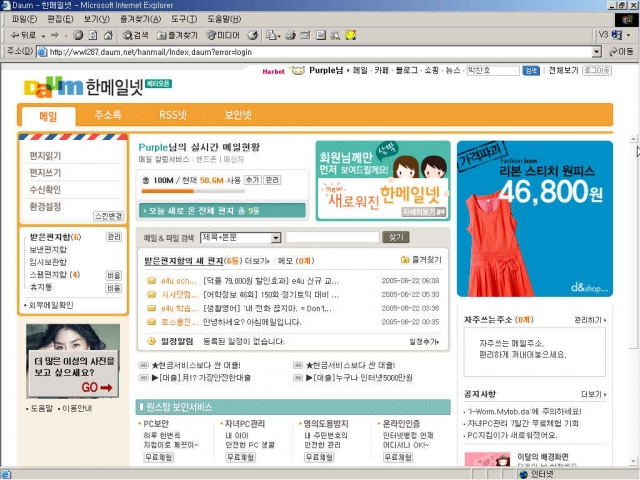Screen dimensions: 640x480
Task: Click the red dress 46,800원 ad banner
Action: click(535, 219)
